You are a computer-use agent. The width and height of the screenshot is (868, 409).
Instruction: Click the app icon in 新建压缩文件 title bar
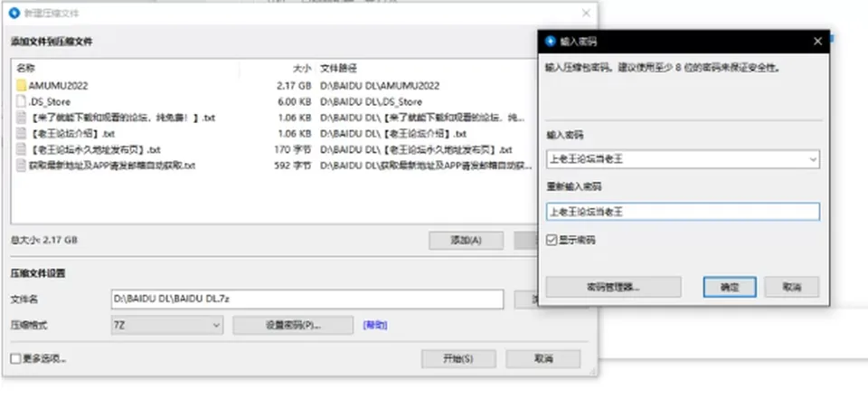14,13
